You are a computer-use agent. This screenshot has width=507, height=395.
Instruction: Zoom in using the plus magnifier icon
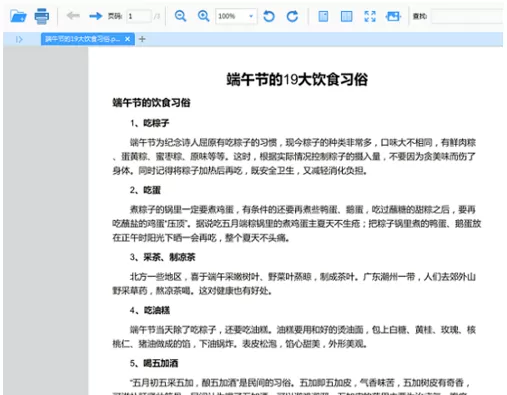pyautogui.click(x=203, y=16)
